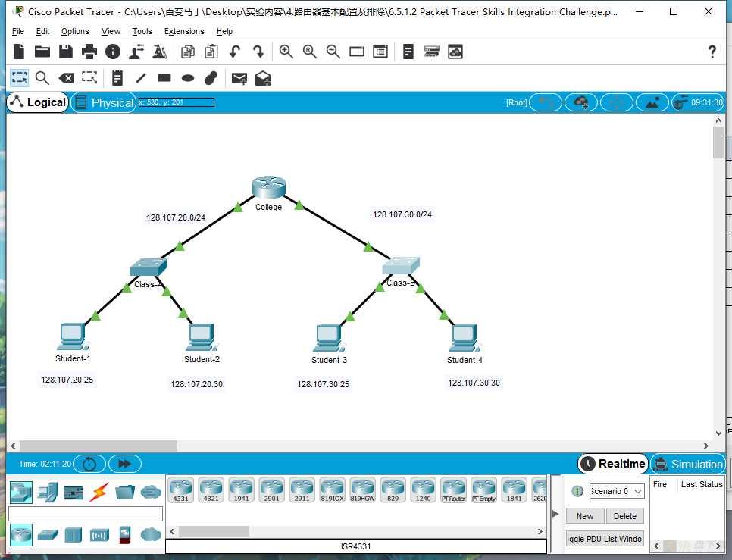This screenshot has height=560, width=732.
Task: Click the New file icon
Action: click(x=19, y=52)
